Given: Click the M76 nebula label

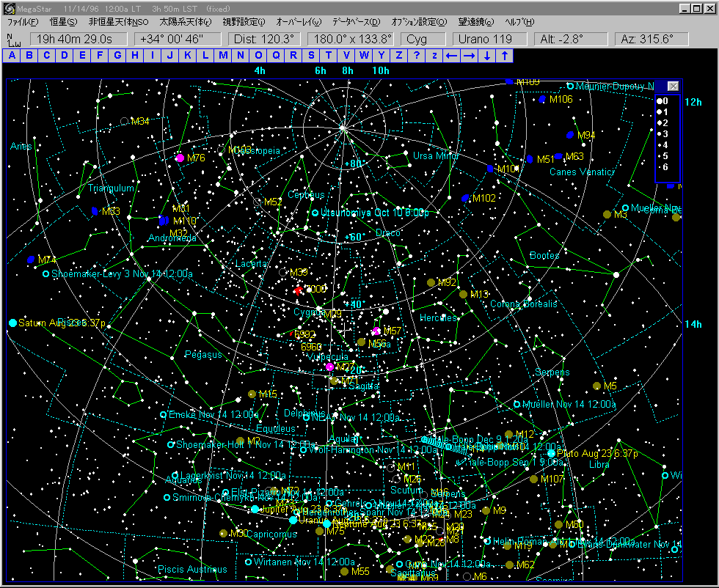Looking at the screenshot, I should coord(196,158).
